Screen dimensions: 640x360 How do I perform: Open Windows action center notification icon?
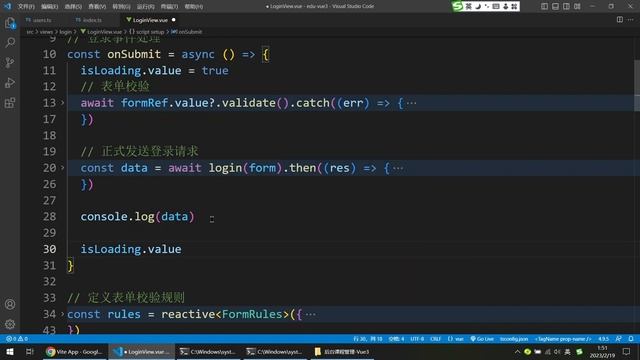[627, 351]
